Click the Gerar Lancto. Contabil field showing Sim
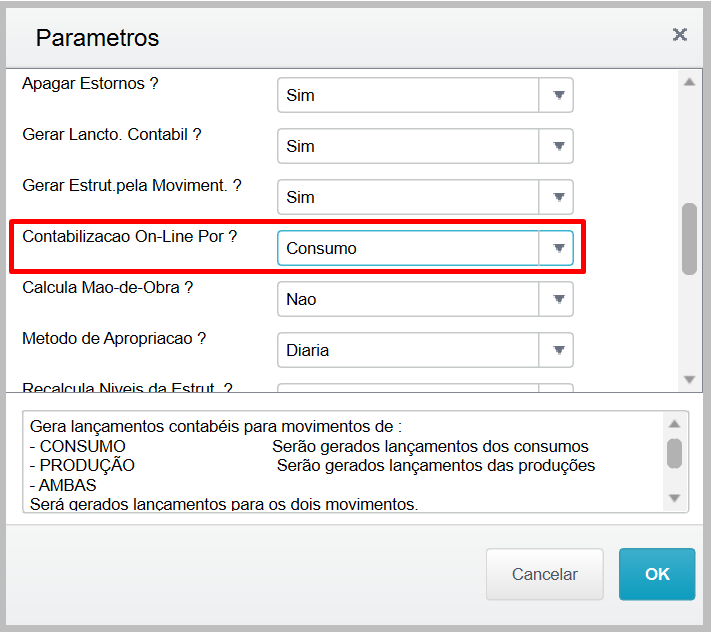Viewport: 711px width, 632px height. click(408, 146)
